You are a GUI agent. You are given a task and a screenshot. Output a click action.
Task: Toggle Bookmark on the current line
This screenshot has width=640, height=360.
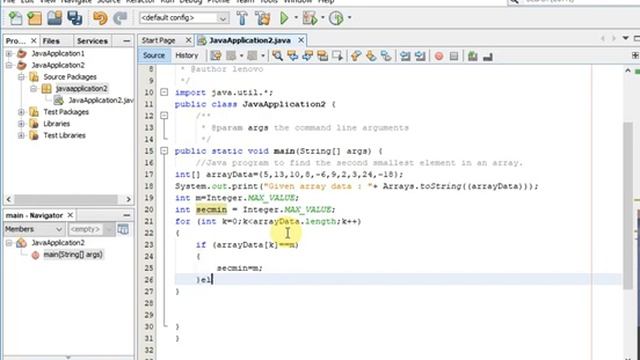point(386,56)
